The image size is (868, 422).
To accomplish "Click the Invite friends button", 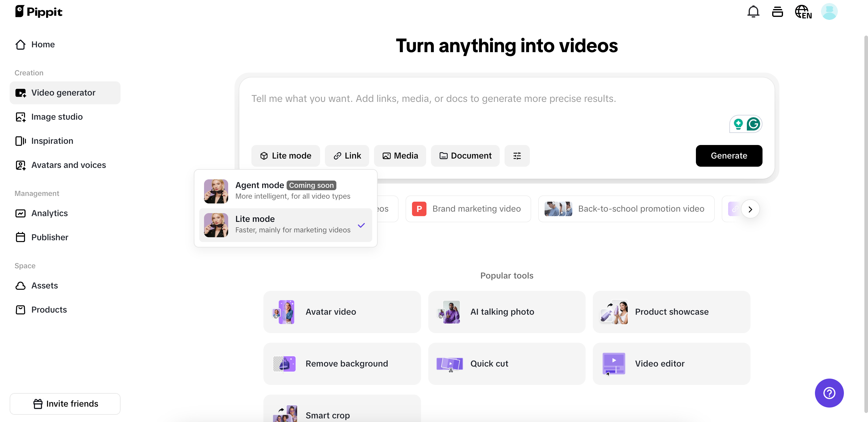I will coord(65,403).
